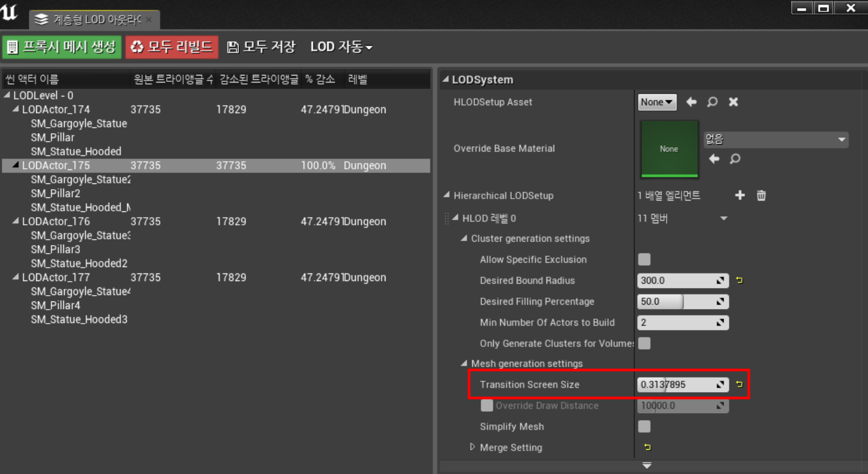868x474 pixels.
Task: Collapse the LODActor_175 node
Action: click(x=16, y=166)
